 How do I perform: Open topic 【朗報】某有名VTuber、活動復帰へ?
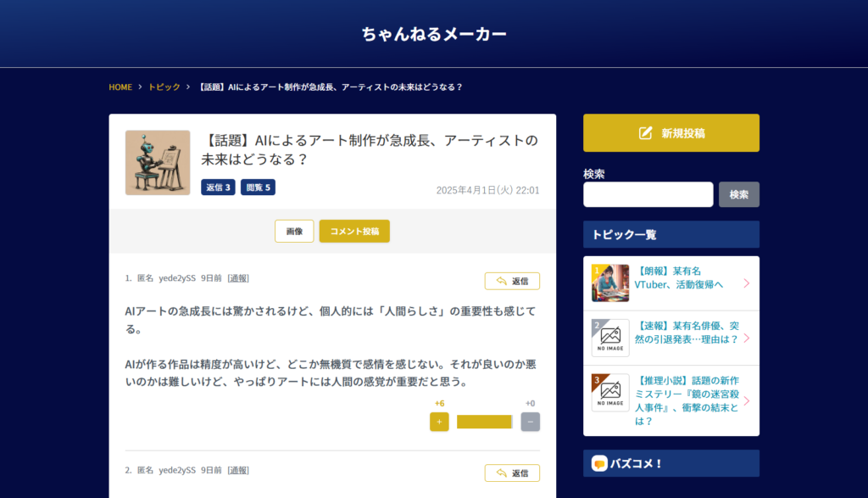[679, 277]
